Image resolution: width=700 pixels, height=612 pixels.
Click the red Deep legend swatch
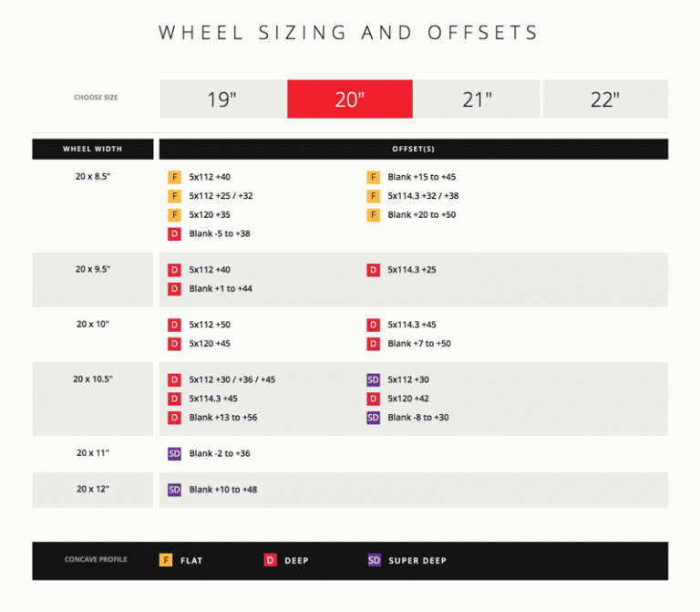(x=270, y=560)
